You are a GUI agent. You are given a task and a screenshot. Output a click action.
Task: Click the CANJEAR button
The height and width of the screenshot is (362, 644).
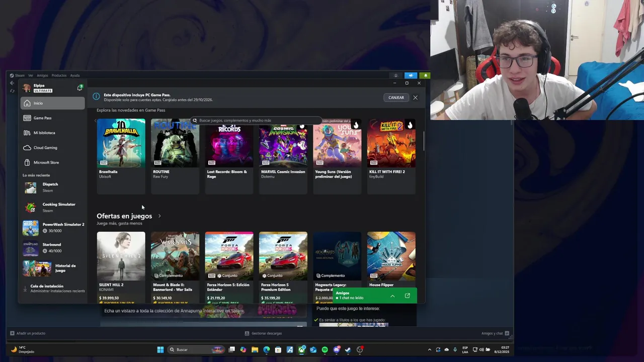(x=396, y=98)
